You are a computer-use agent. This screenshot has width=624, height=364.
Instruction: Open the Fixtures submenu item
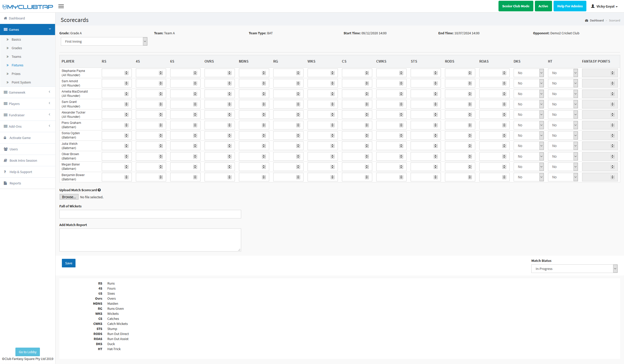(17, 65)
